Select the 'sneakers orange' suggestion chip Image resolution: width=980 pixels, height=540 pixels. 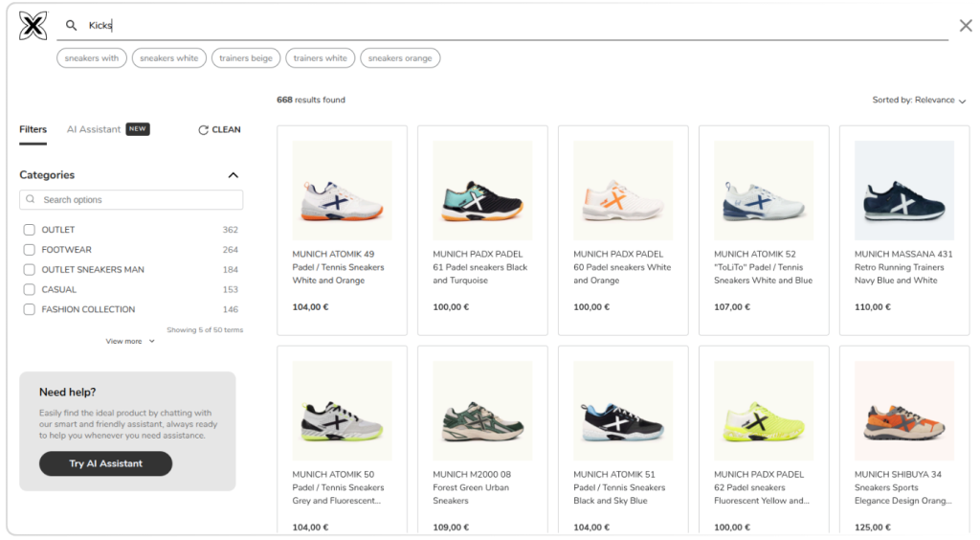tap(400, 58)
